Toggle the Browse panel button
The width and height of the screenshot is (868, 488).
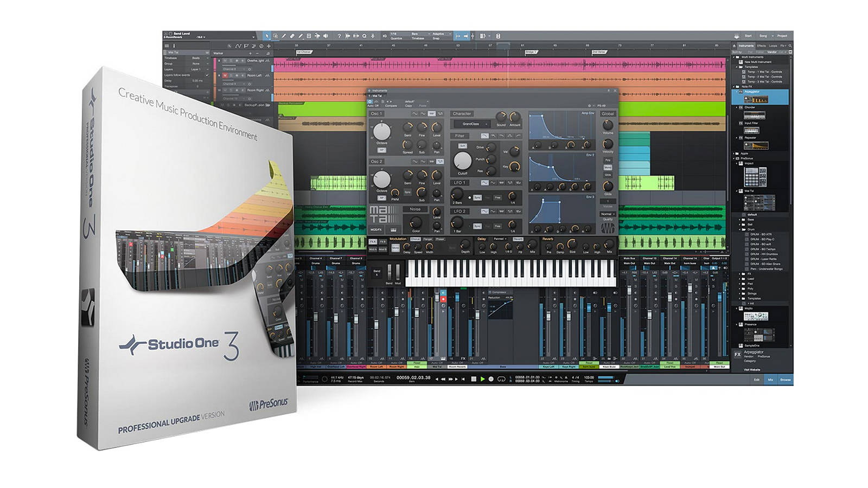pos(786,380)
